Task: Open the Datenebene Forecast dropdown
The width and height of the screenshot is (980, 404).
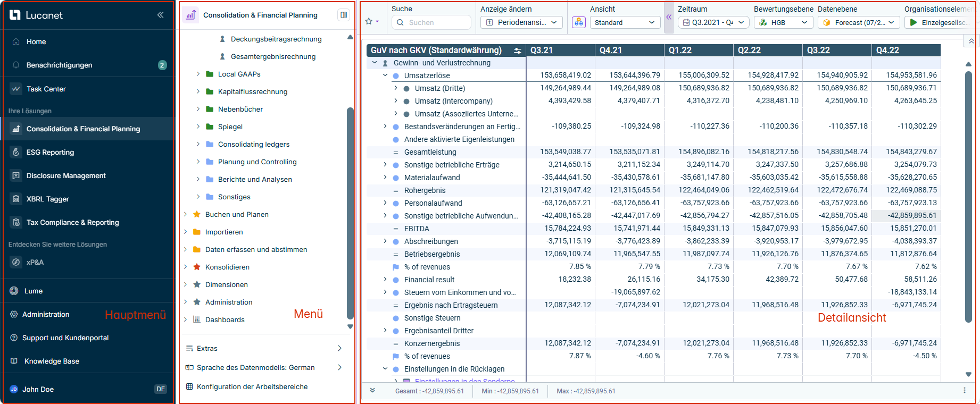Action: [x=859, y=22]
